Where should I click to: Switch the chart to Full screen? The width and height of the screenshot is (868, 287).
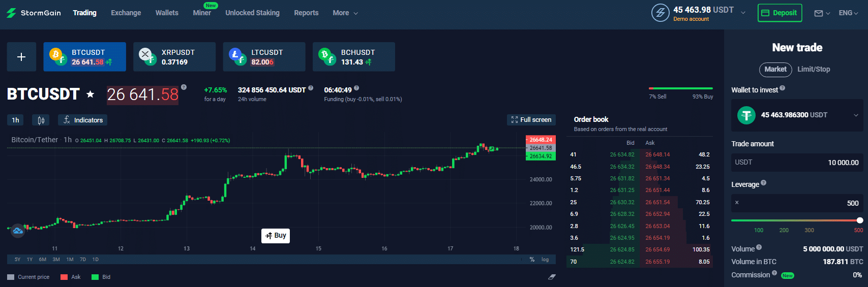coord(531,119)
